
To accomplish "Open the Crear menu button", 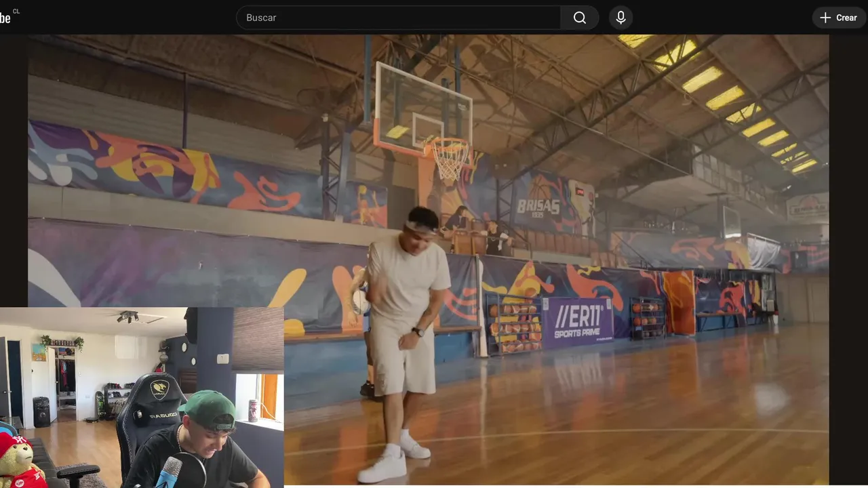I will [839, 18].
